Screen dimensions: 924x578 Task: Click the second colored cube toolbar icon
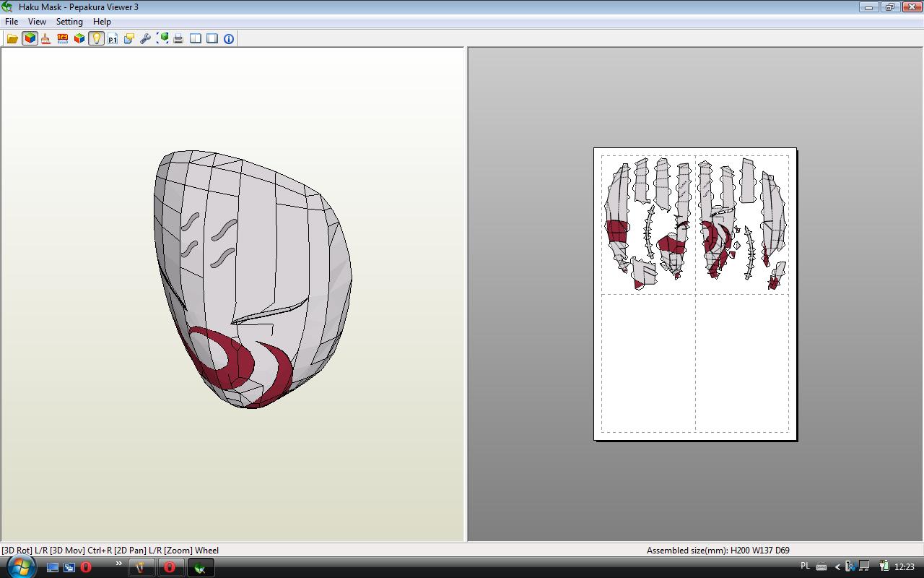[79, 38]
